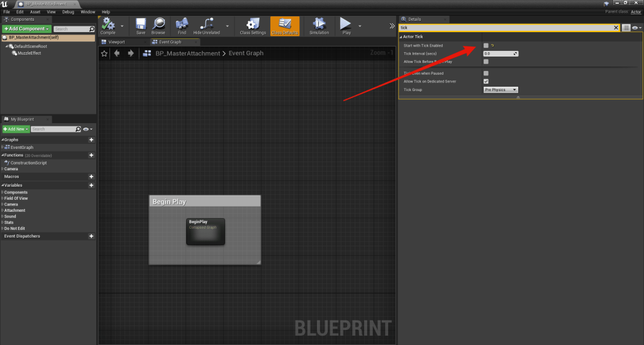
Task: Toggle Tick Even when Paused checkbox
Action: point(486,73)
